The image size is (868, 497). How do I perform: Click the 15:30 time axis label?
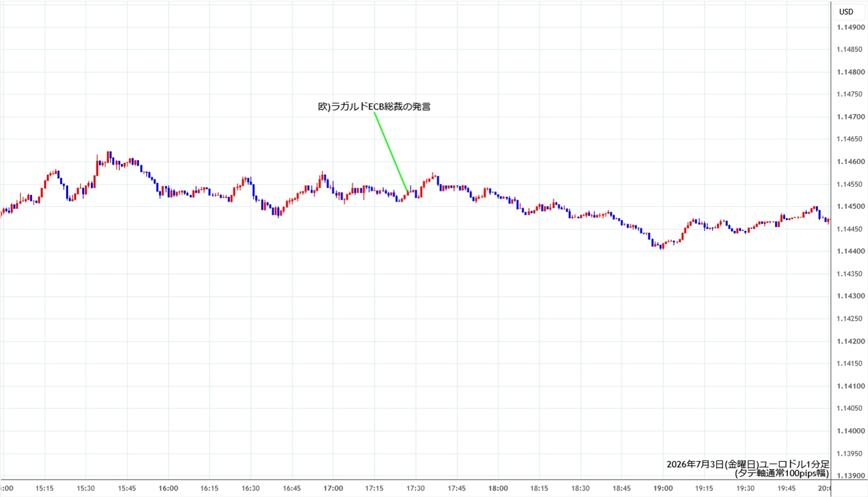coord(86,488)
